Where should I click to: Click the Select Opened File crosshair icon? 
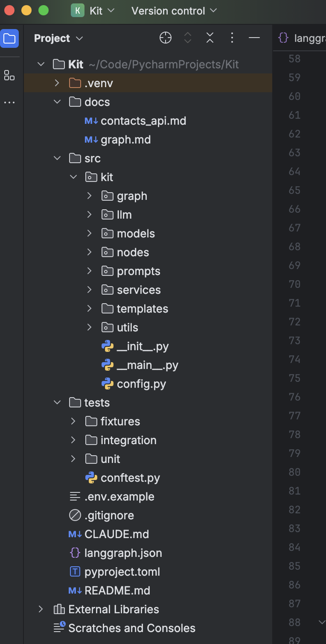(166, 38)
